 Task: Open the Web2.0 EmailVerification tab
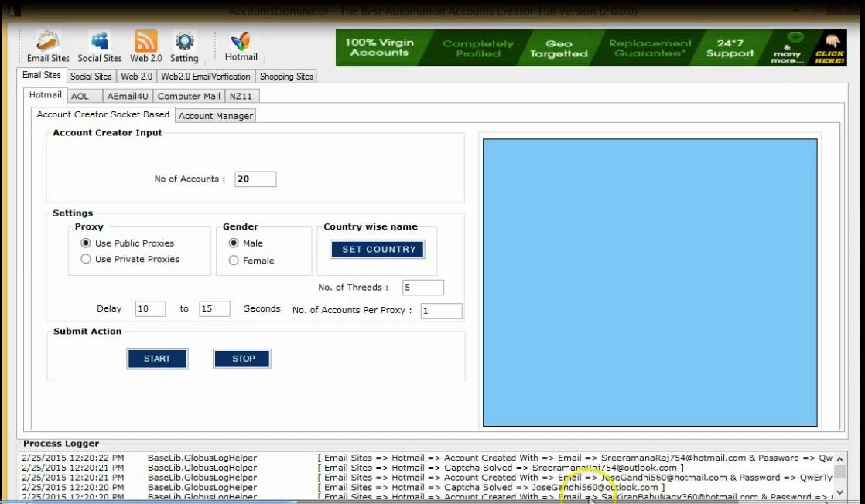206,77
